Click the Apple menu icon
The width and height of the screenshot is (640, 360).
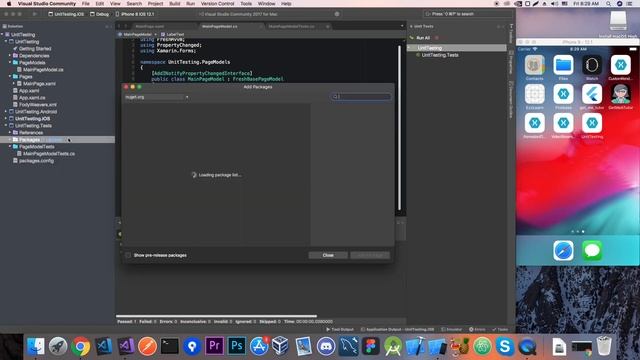9,3
